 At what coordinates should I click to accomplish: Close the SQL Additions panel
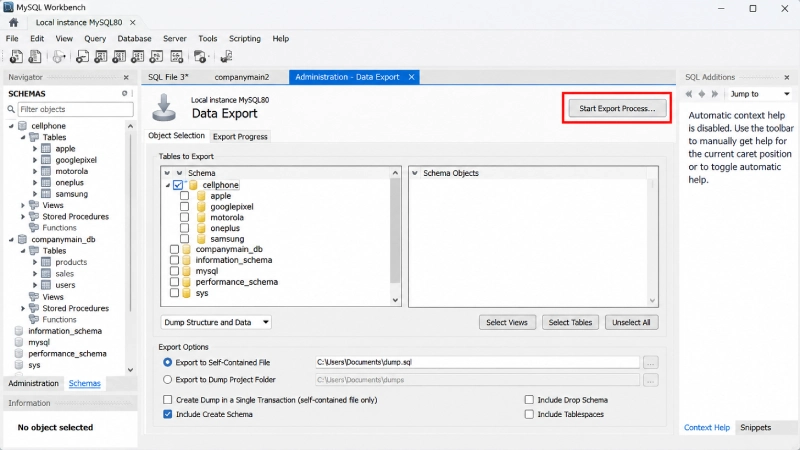tap(787, 78)
